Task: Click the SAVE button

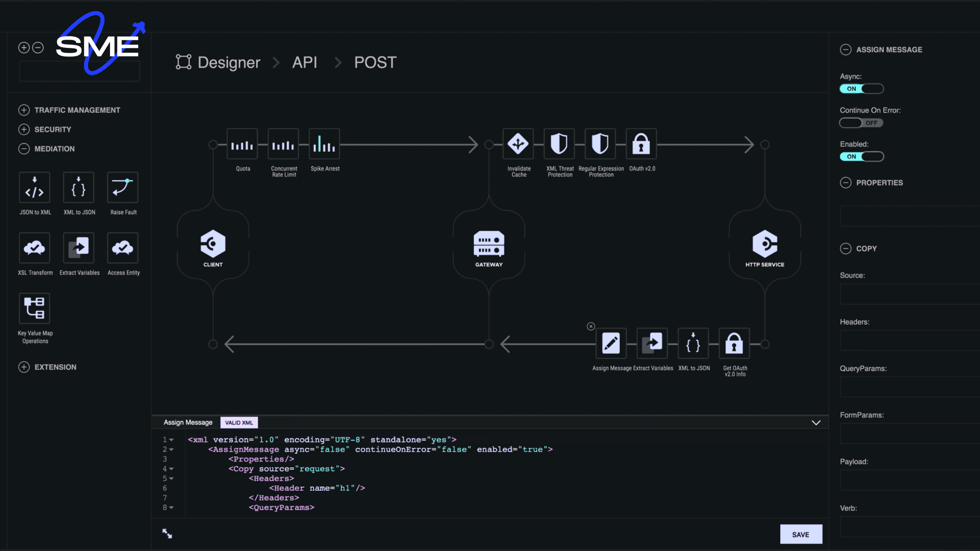Action: (801, 533)
